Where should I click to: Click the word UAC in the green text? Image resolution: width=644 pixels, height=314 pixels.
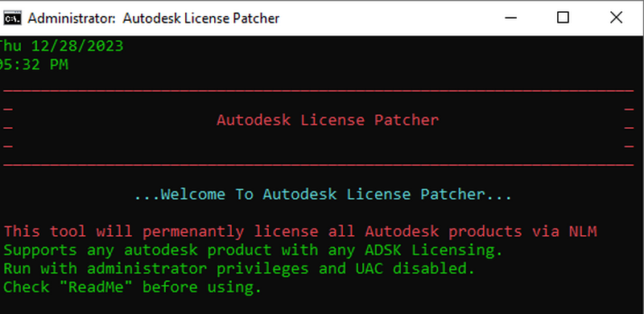pos(369,268)
